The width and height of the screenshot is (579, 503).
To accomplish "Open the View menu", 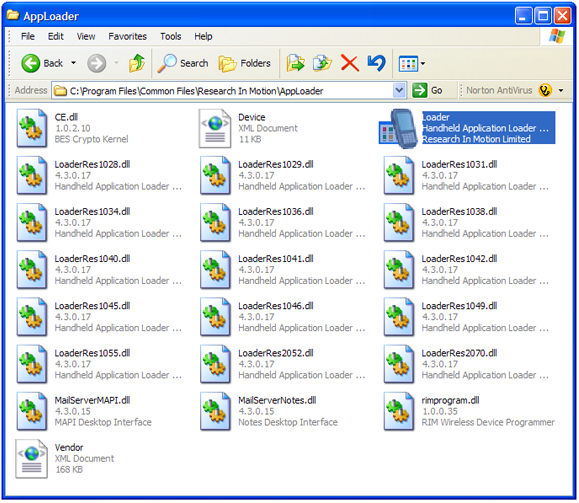I will [x=86, y=36].
